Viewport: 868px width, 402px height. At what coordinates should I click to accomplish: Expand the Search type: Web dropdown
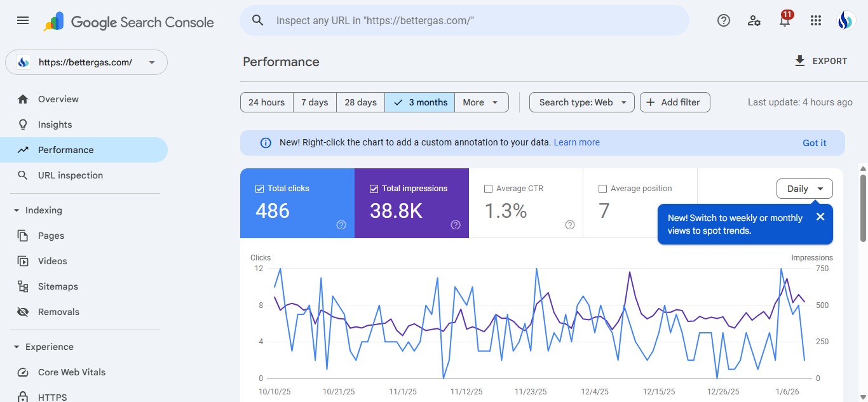click(581, 102)
